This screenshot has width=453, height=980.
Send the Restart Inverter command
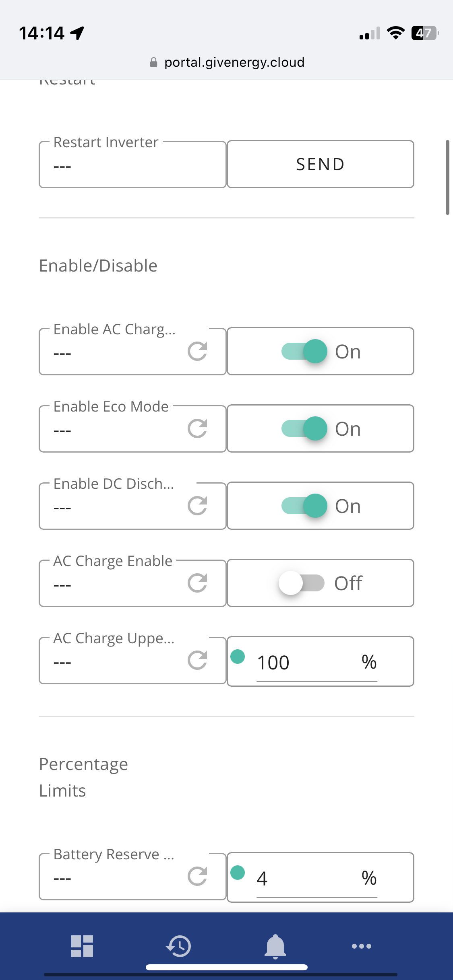[x=321, y=164]
